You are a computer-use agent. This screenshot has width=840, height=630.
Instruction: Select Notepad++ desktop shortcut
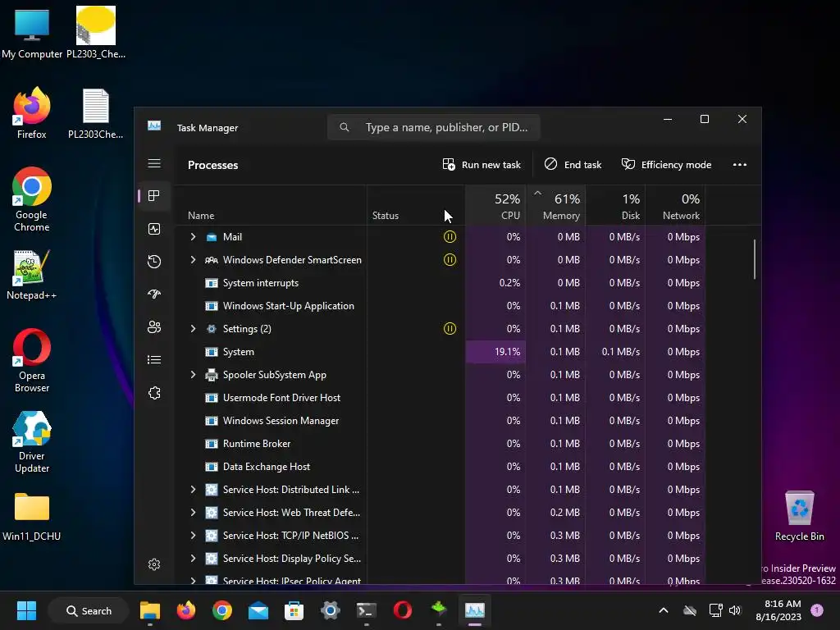(32, 275)
